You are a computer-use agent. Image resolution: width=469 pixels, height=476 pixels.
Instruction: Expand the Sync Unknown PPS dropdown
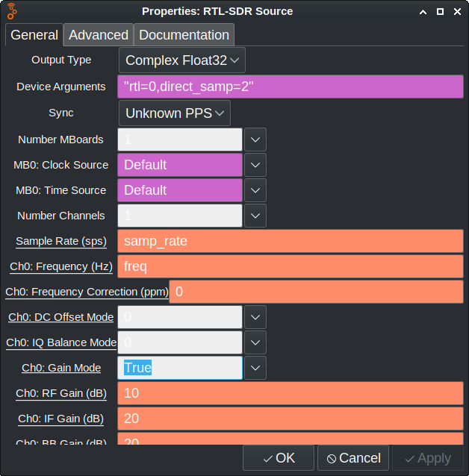tap(174, 113)
